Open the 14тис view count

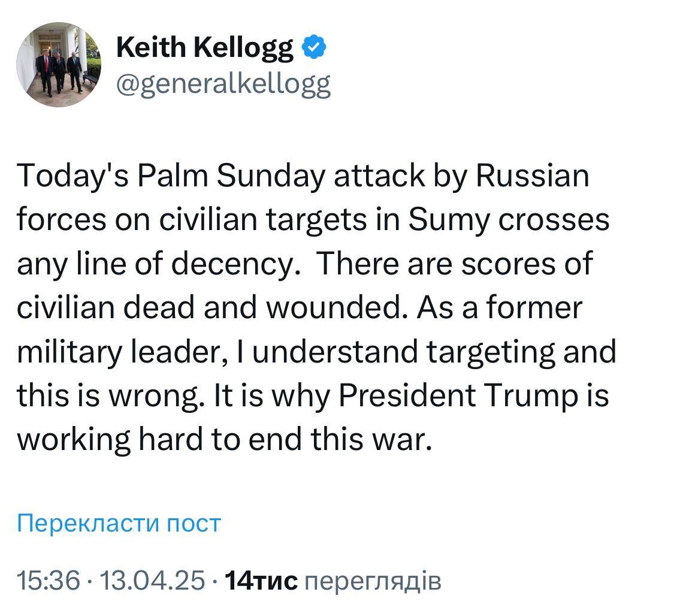[x=260, y=580]
